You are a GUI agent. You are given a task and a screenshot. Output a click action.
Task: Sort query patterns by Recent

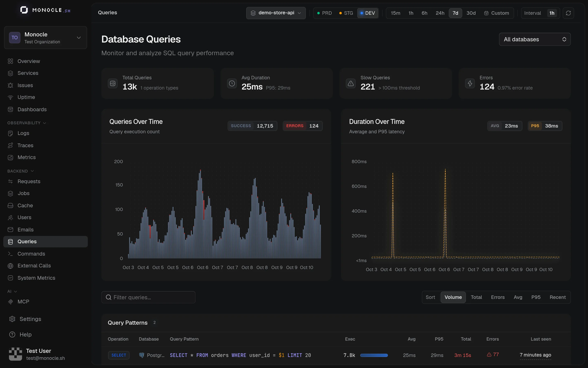tap(558, 297)
